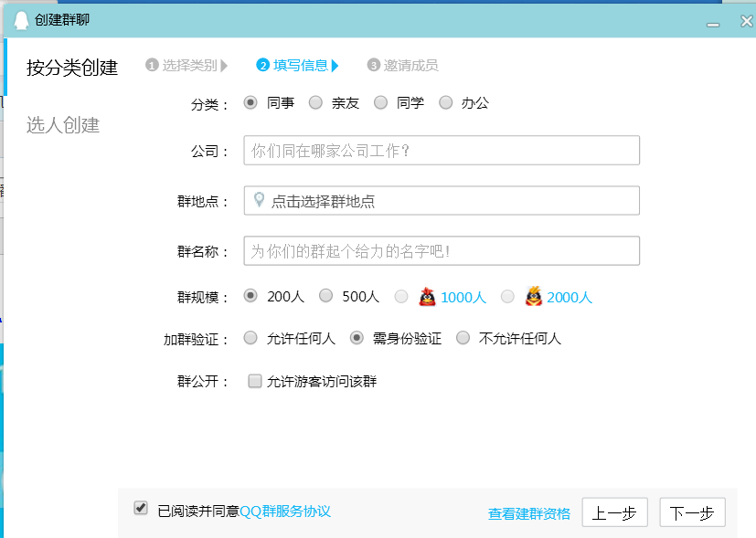The height and width of the screenshot is (538, 756).
Task: Close the 创建群聊 window
Action: (x=747, y=21)
